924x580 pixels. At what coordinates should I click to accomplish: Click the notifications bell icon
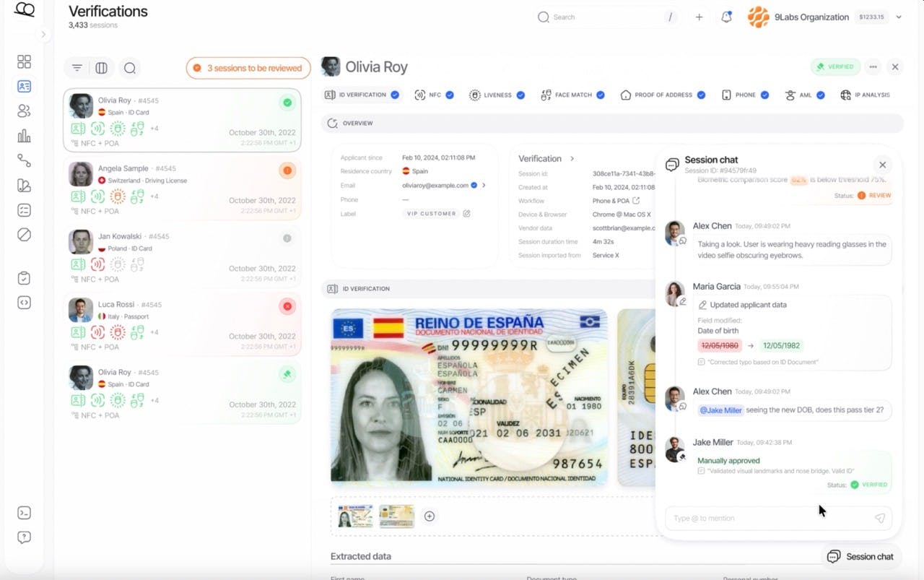[726, 17]
